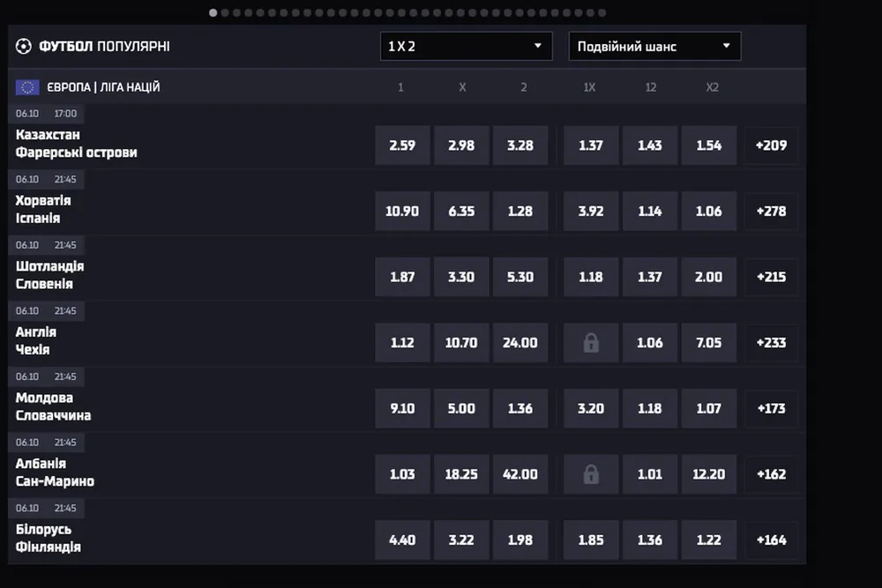Show +162 more markets for Албанія–Сан-Марино
This screenshot has height=588, width=882.
coord(771,474)
